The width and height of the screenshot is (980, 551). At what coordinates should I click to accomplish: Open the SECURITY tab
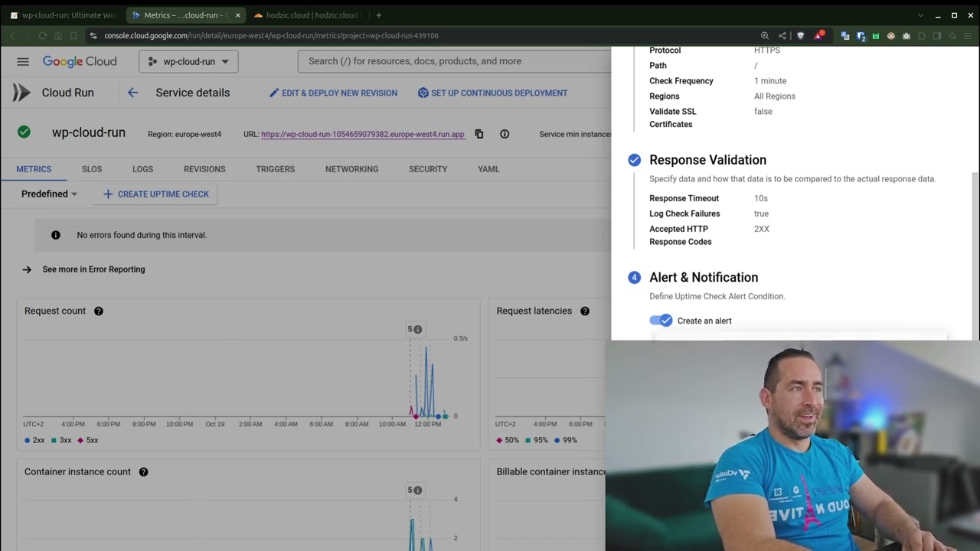[428, 169]
